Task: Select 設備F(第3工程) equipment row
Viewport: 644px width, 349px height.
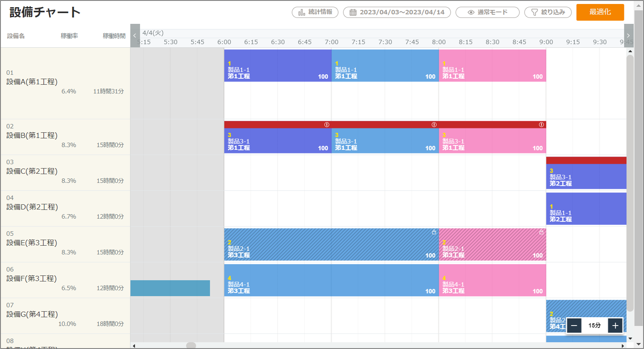Action: tap(65, 280)
